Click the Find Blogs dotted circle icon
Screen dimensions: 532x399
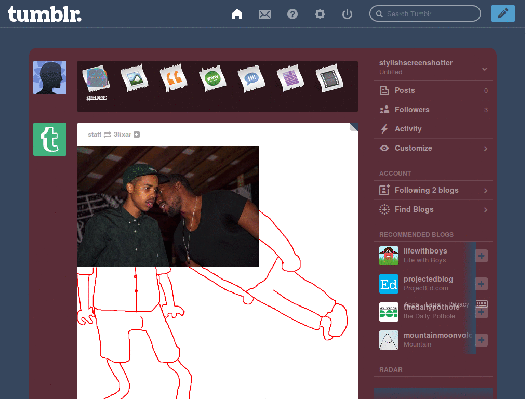coord(384,209)
